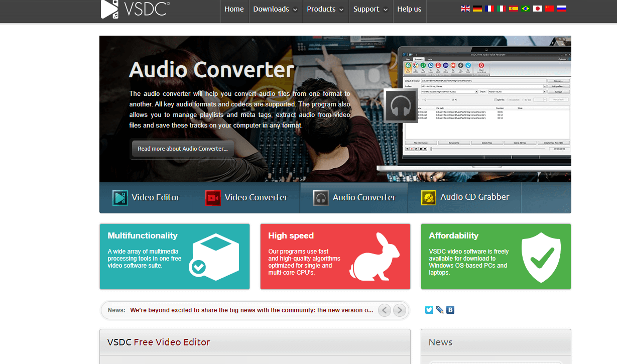Show previous news item arrow

tap(385, 310)
